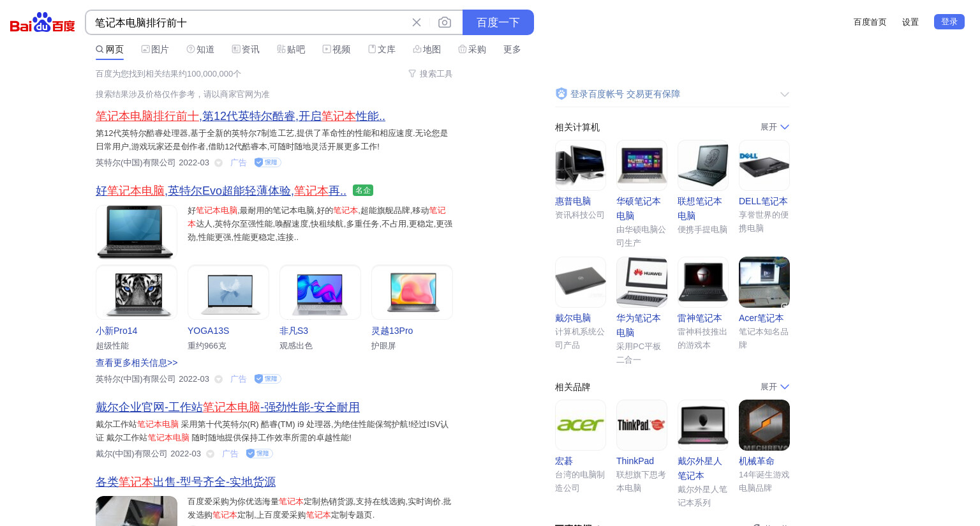Open 各类笔记本出售 result link
The image size is (980, 526).
[186, 482]
